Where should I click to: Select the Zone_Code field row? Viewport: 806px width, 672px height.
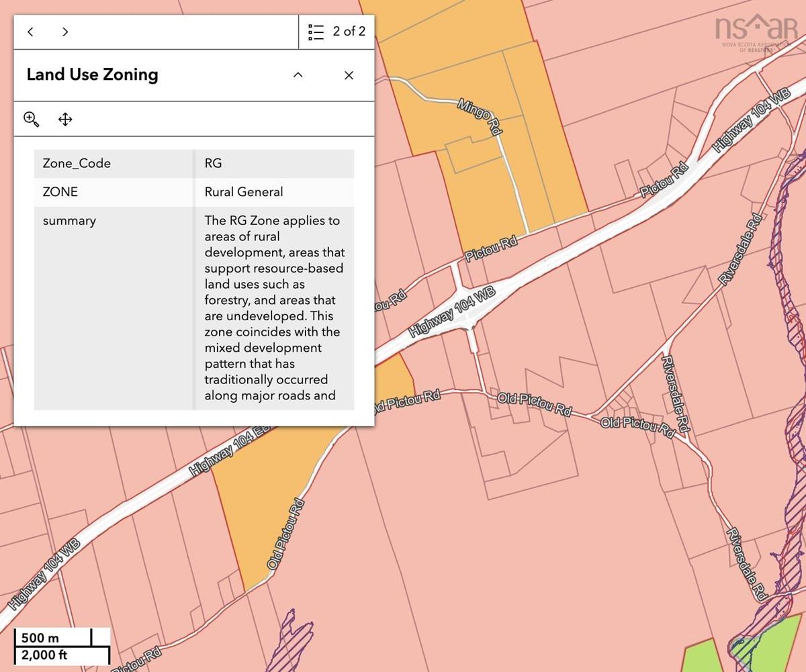pyautogui.click(x=77, y=163)
